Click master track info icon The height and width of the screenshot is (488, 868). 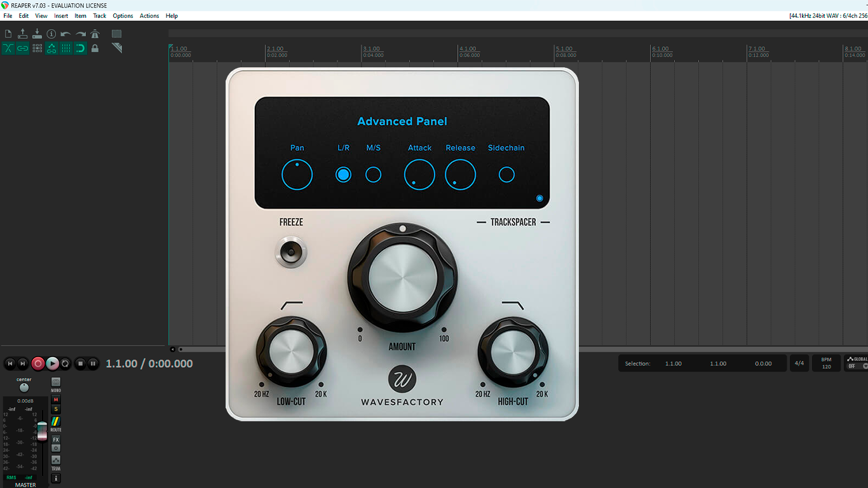click(56, 478)
